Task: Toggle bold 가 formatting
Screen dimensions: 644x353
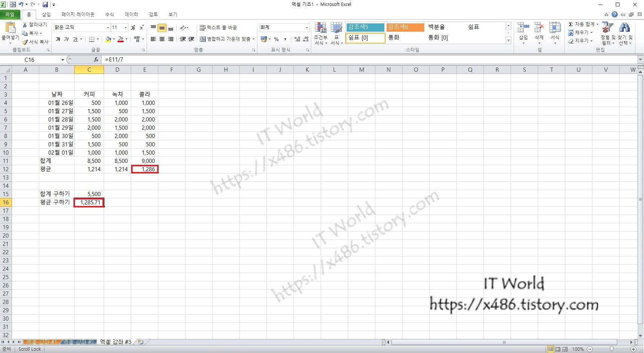Action: (x=58, y=39)
